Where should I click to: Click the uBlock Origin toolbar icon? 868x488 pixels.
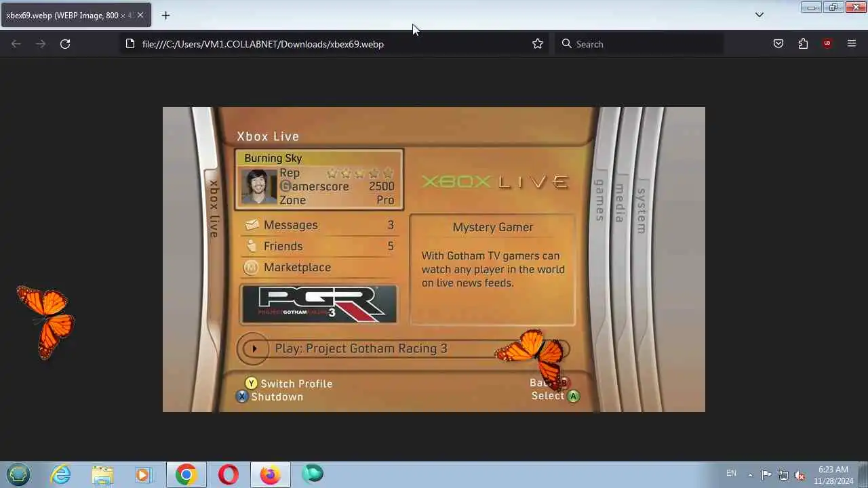[x=827, y=44]
